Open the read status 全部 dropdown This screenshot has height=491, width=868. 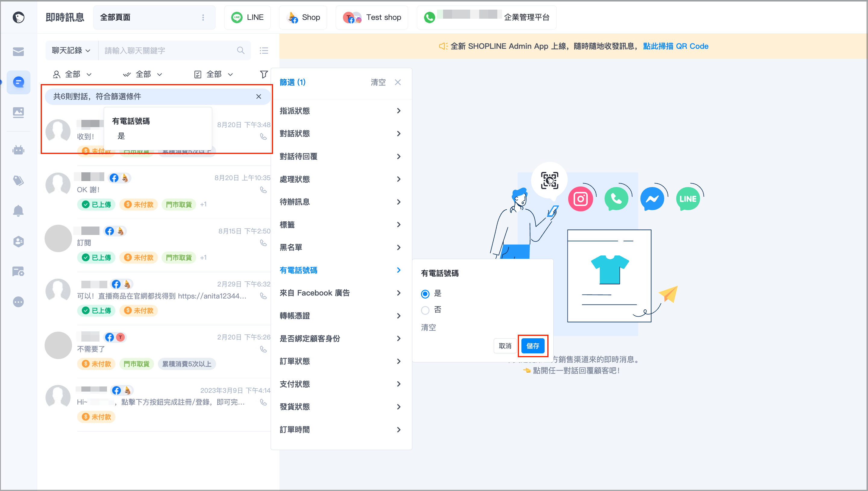(142, 74)
